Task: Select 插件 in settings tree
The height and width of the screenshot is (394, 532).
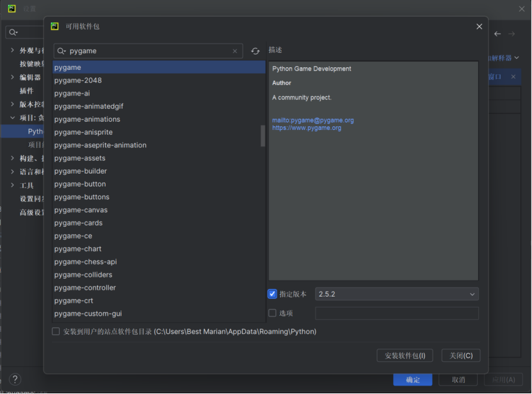Action: 26,91
